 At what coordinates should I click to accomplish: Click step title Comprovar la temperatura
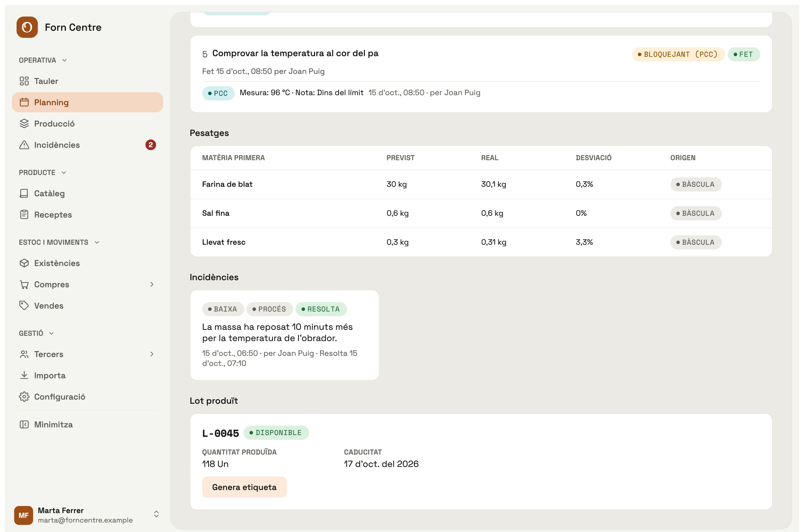point(295,53)
